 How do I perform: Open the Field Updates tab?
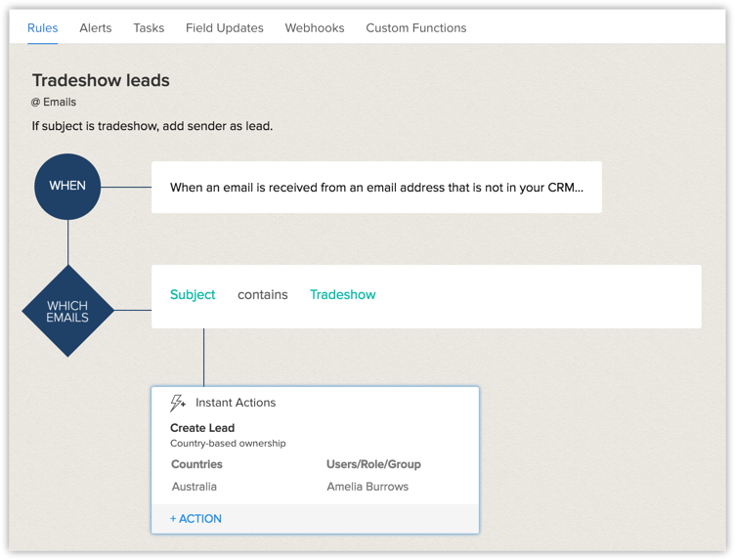point(225,28)
